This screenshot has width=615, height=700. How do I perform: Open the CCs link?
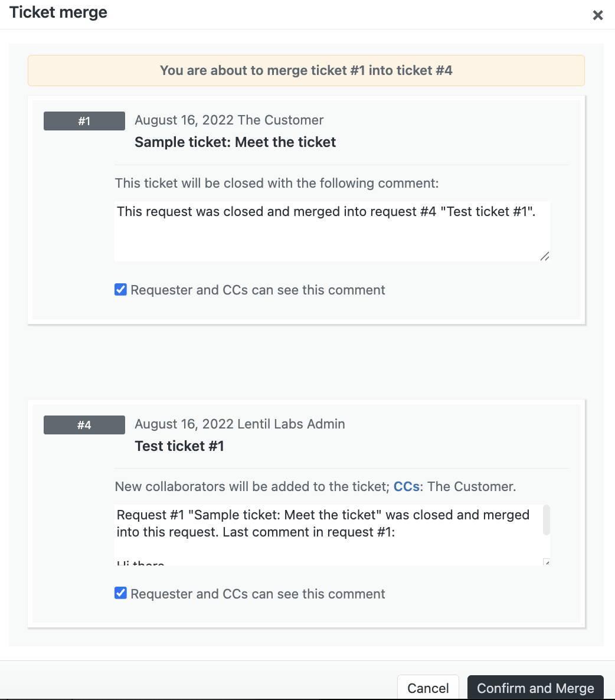[406, 486]
